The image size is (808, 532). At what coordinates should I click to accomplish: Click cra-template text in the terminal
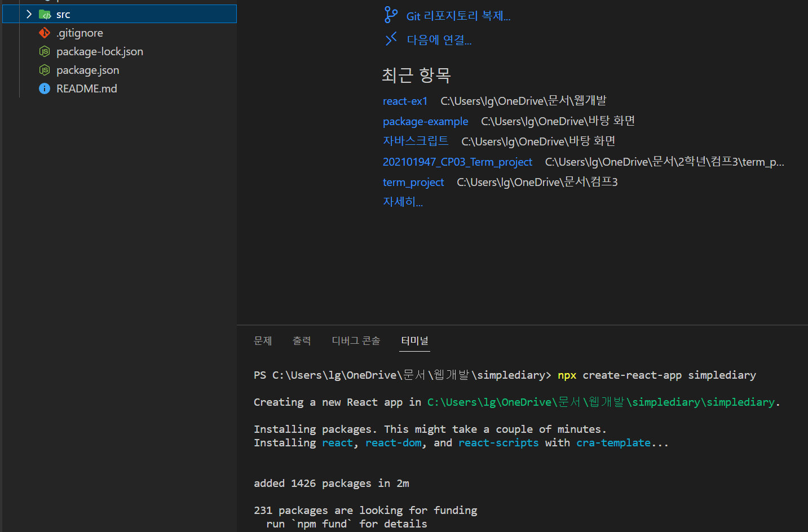pos(613,442)
